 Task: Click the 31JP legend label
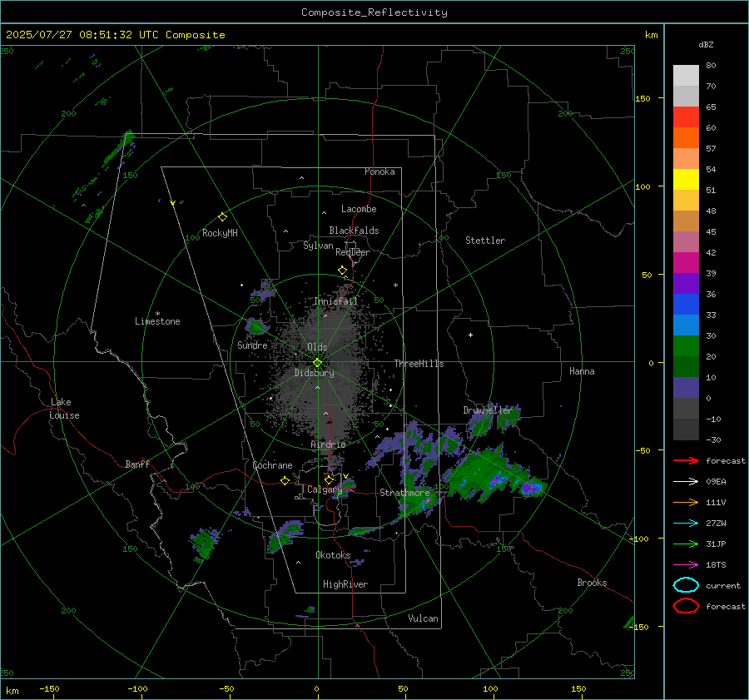(x=716, y=544)
